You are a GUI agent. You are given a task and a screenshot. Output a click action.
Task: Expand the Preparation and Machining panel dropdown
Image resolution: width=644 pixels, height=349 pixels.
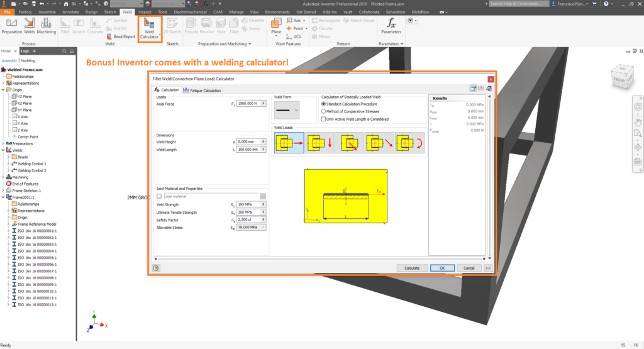250,44
